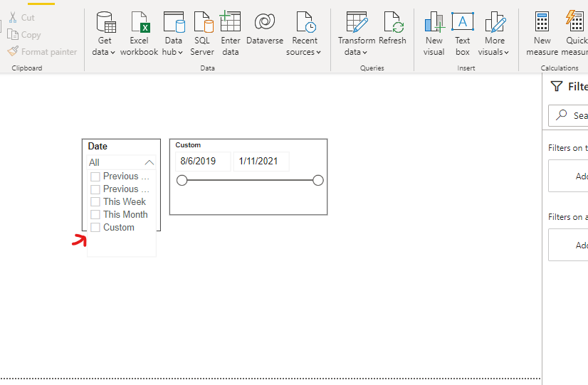The width and height of the screenshot is (588, 385).
Task: Click the Calculations group label
Action: tap(560, 68)
